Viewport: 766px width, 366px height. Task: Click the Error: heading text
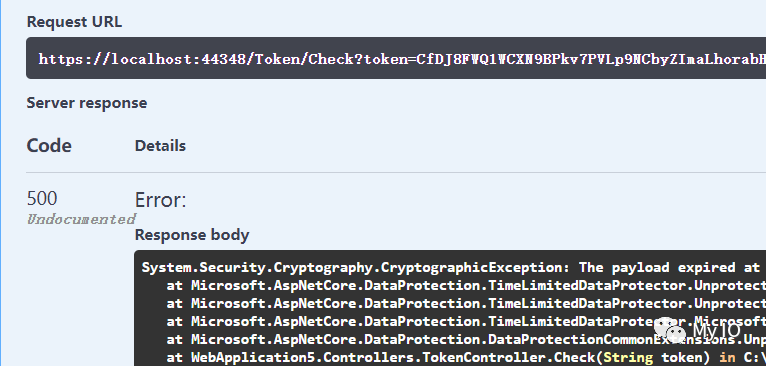(x=160, y=200)
